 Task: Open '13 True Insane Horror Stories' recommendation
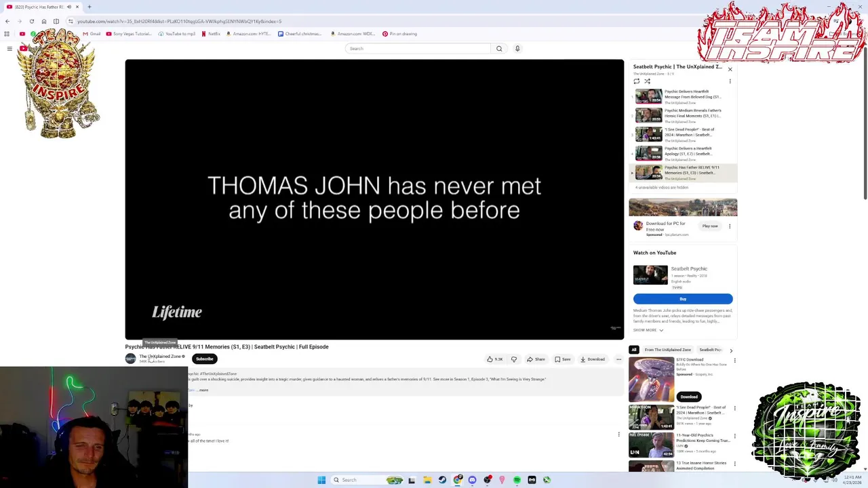(x=681, y=466)
